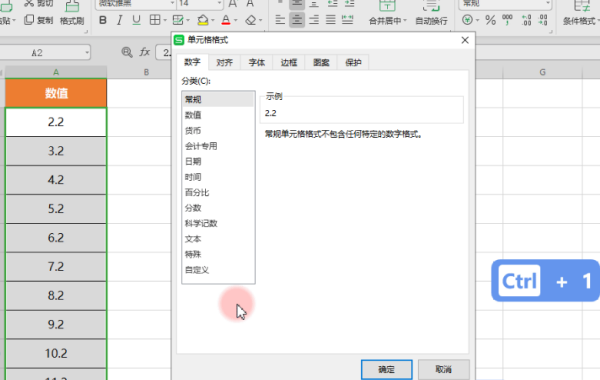Click cell containing 5.2
Viewport: 600px width, 380px height.
(56, 209)
